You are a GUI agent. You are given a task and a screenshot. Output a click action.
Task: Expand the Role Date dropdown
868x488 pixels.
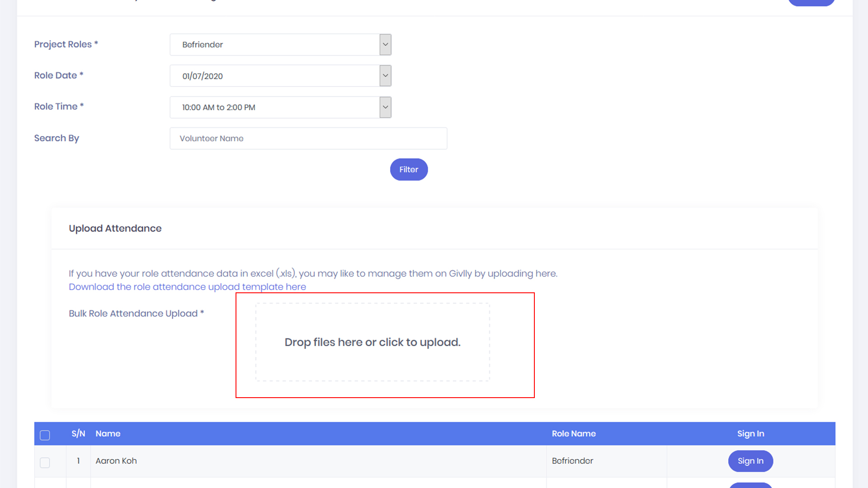point(280,76)
